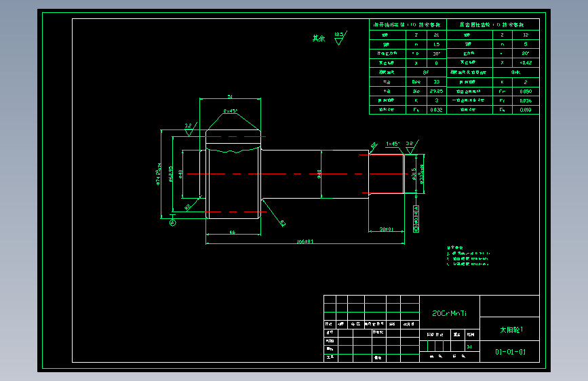Click the "0.036" table cell
This screenshot has height=381, width=588.
pos(526,100)
